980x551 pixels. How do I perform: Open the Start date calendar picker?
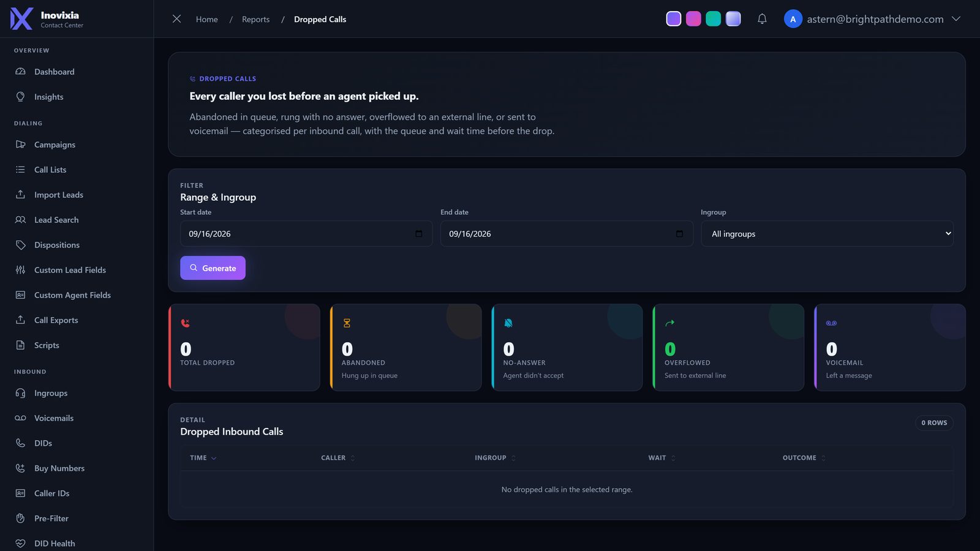pyautogui.click(x=419, y=234)
